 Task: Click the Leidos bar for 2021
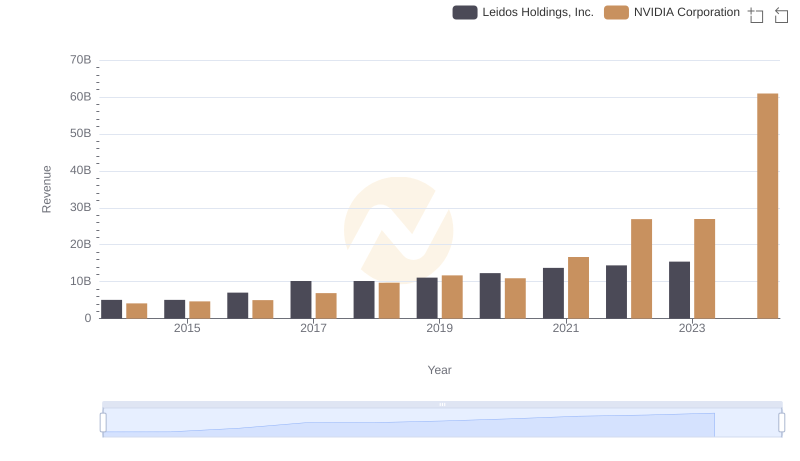[x=553, y=293]
